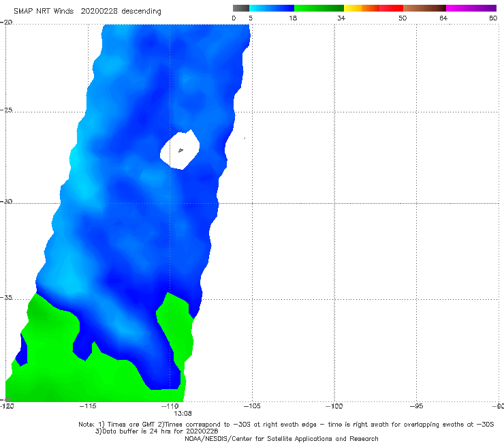This screenshot has height=443, width=504.
Task: Click latitude label -25
Action: [x=6, y=110]
